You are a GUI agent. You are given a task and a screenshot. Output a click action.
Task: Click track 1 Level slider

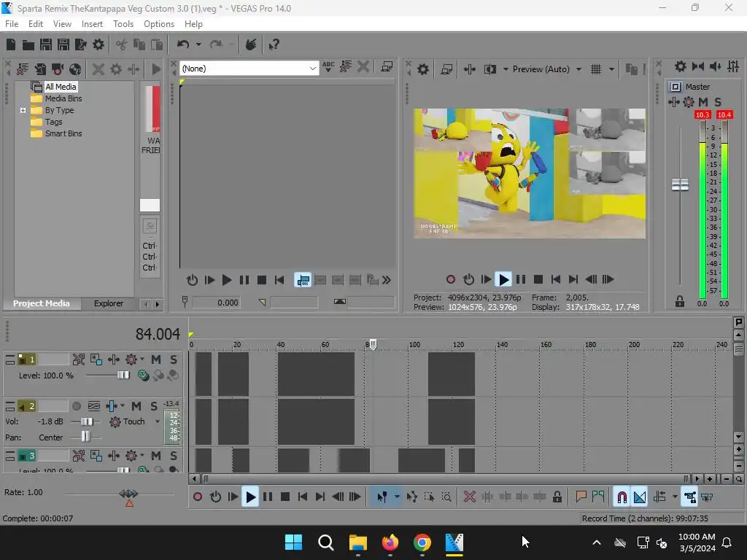(x=123, y=376)
